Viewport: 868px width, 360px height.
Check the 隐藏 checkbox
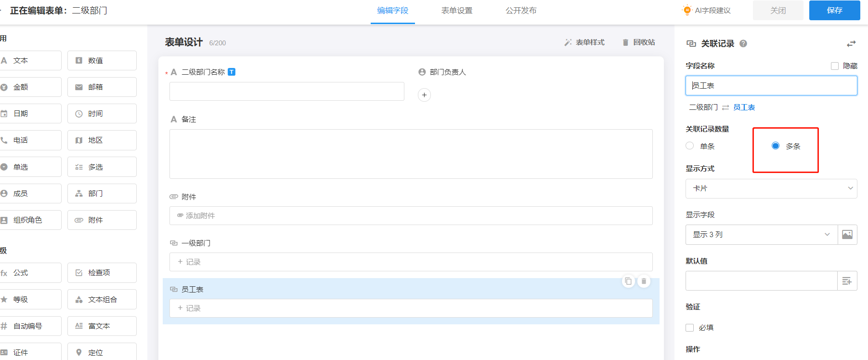point(835,66)
